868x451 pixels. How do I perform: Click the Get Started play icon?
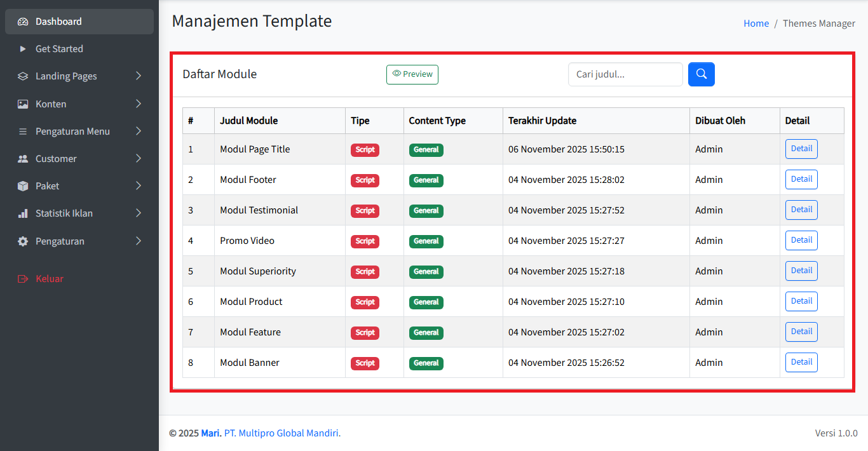point(23,49)
